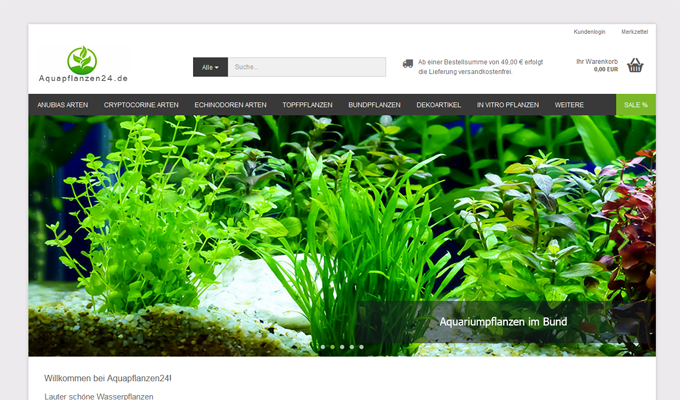
Task: Open In Vitro Pflanzen category
Action: point(507,105)
